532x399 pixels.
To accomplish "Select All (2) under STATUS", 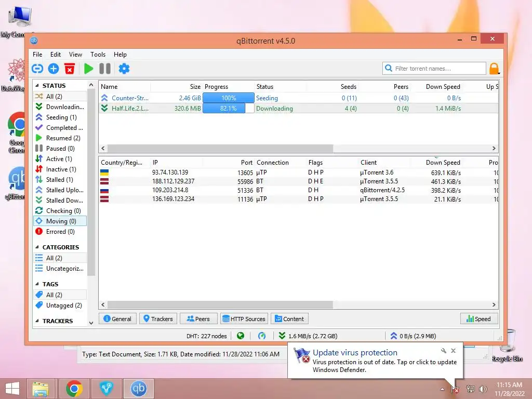I will tap(60, 96).
